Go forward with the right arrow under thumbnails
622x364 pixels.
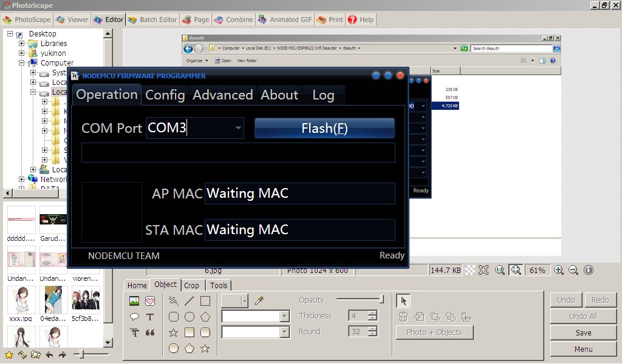(63, 355)
